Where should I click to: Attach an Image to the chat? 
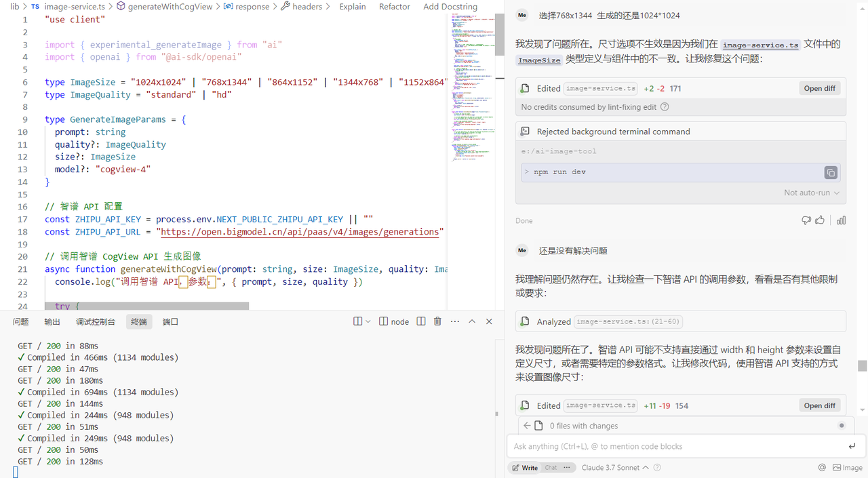point(847,467)
